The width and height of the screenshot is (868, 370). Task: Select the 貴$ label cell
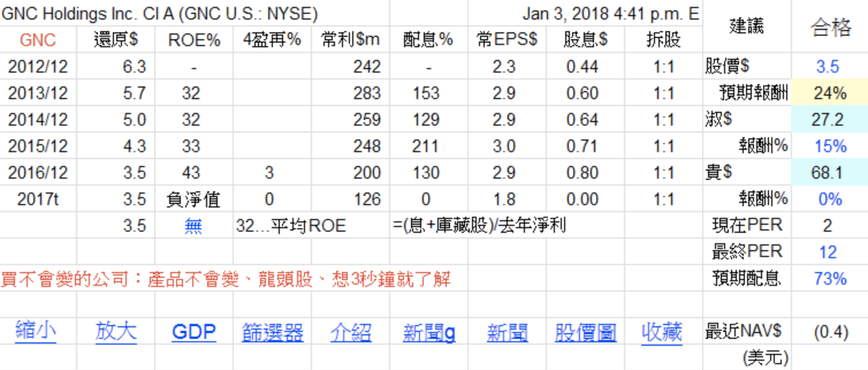coord(747,172)
